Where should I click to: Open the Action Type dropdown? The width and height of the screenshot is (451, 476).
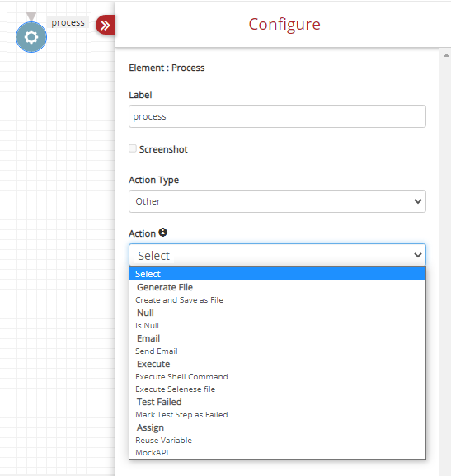(x=277, y=201)
